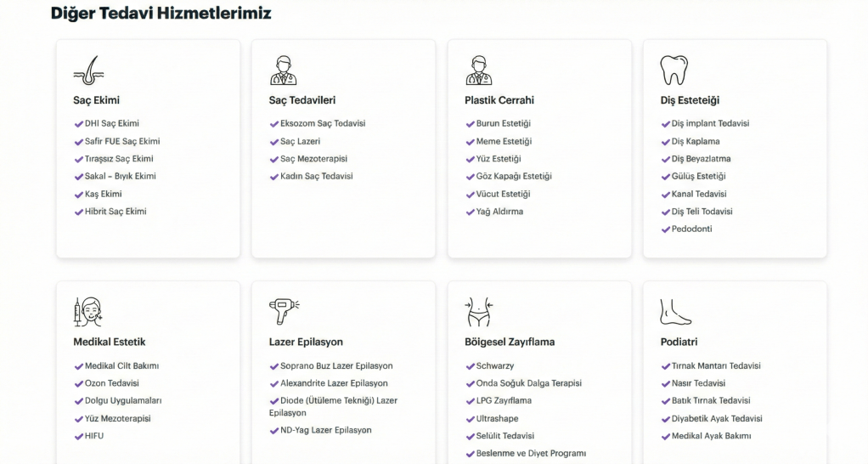The height and width of the screenshot is (464, 868).
Task: Open the Pedodonti link
Action: coord(691,229)
